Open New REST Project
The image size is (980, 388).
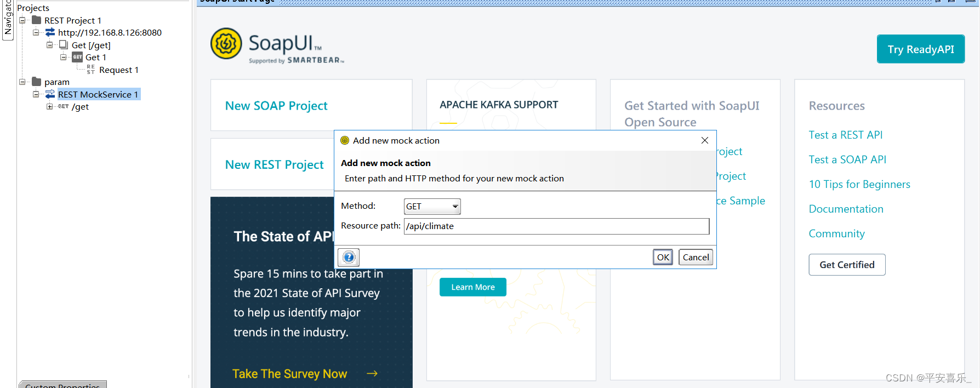pos(275,164)
